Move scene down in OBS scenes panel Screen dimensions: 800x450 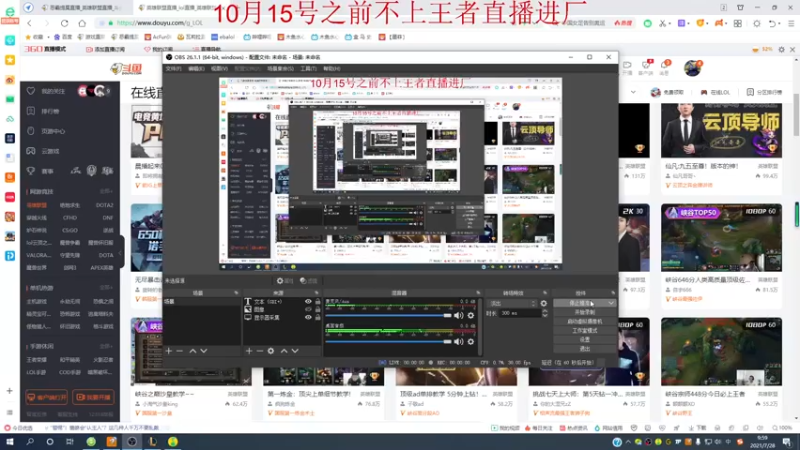pyautogui.click(x=204, y=351)
